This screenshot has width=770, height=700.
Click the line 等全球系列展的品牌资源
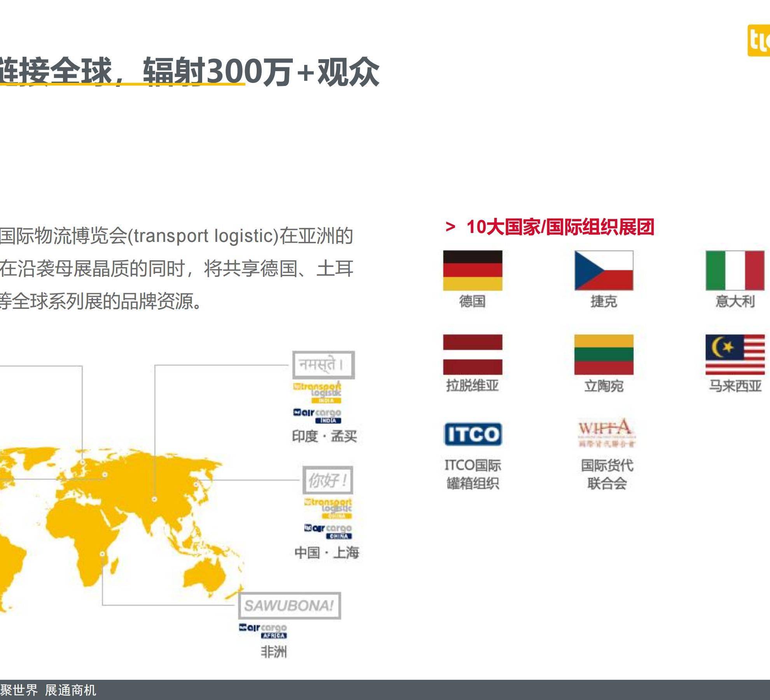click(100, 301)
